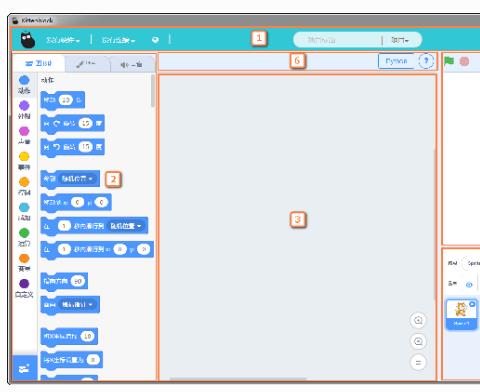Image resolution: width=480 pixels, height=392 pixels.
Task: Click the workspace vertical scrollbar
Action: [x=434, y=223]
